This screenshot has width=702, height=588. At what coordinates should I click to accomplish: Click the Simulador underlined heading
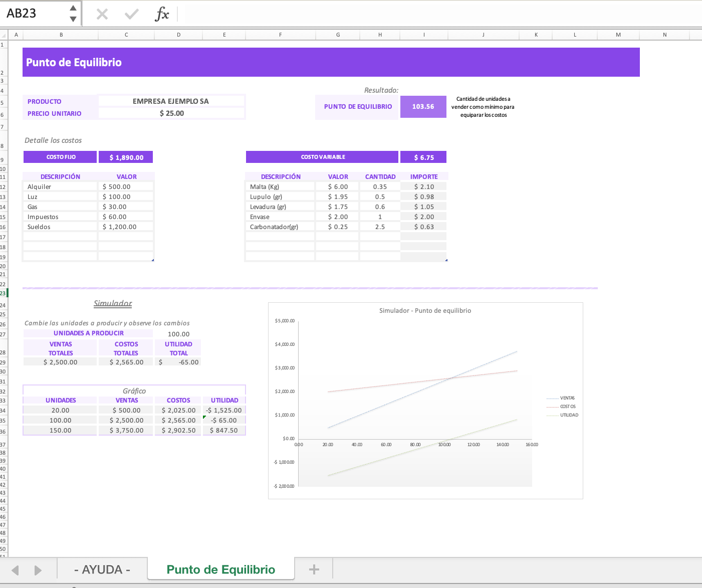[113, 303]
